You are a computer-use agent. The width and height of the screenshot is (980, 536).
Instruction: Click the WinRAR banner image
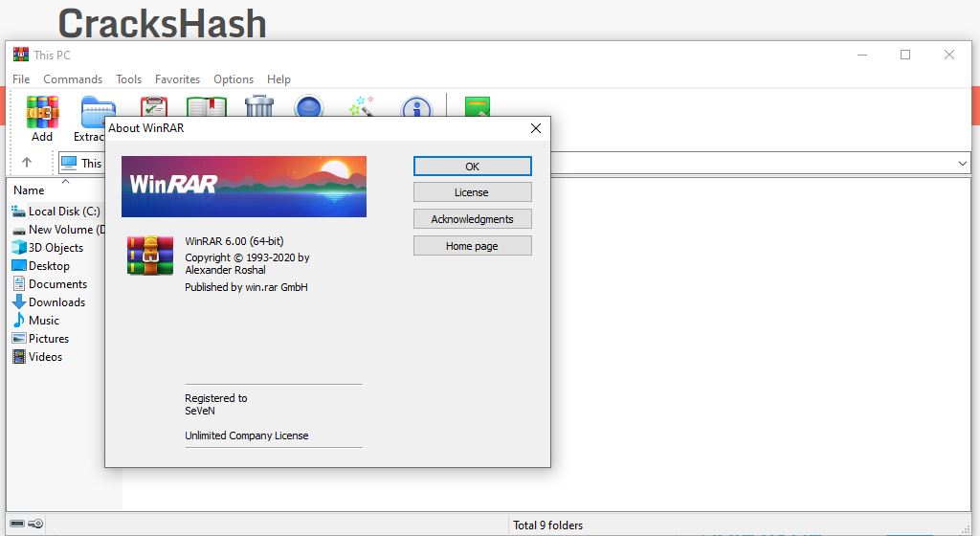[244, 187]
